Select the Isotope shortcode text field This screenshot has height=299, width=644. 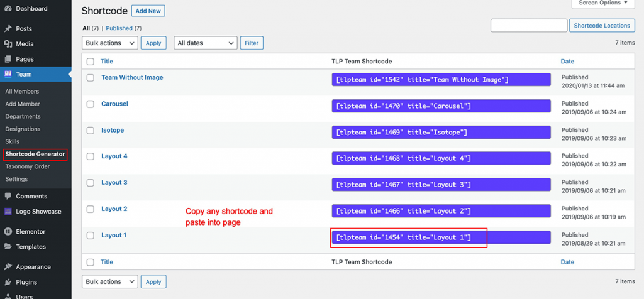click(441, 132)
